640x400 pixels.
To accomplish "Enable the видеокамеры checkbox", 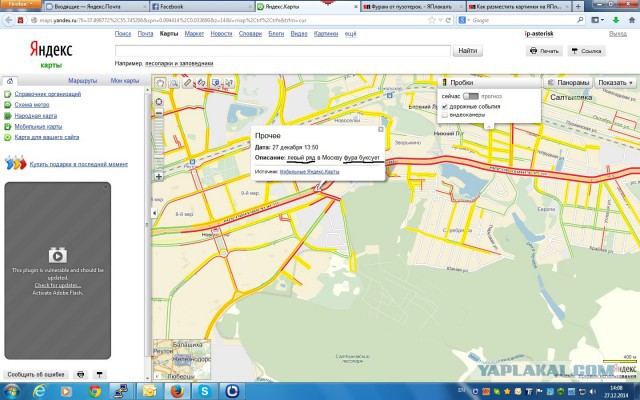I will (x=445, y=115).
